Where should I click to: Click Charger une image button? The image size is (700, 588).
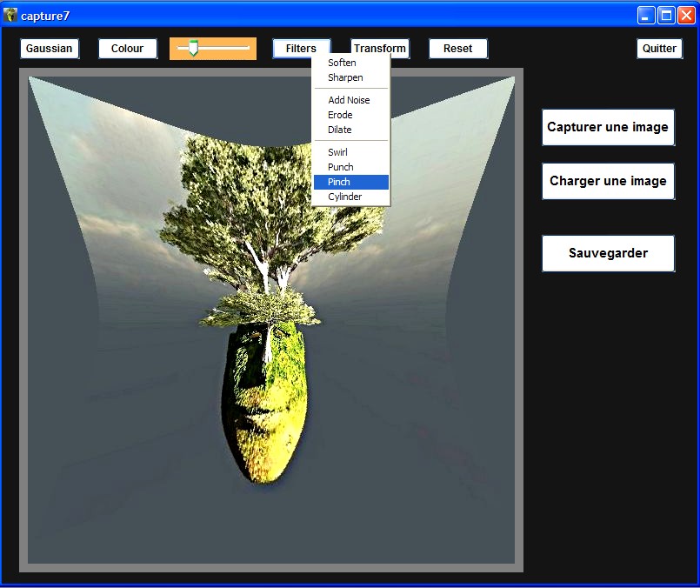coord(608,181)
